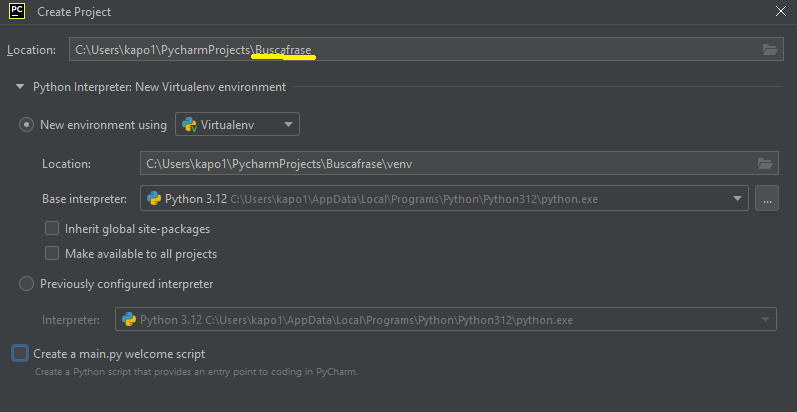Click the Base interpreter label
The width and height of the screenshot is (797, 412).
[x=84, y=199]
